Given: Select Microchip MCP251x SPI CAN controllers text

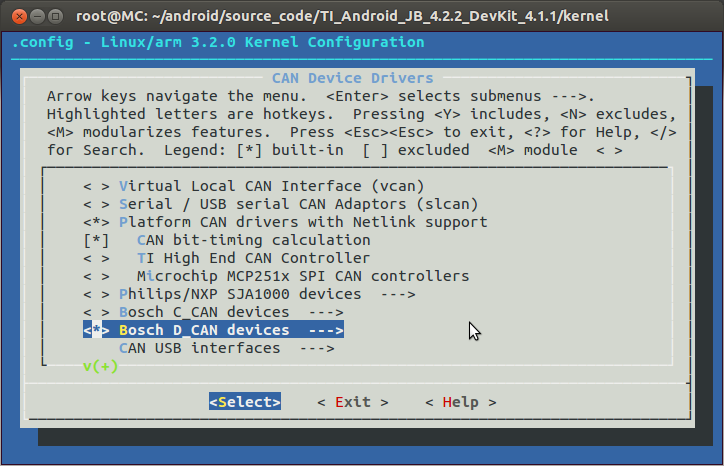Looking at the screenshot, I should pos(303,276).
